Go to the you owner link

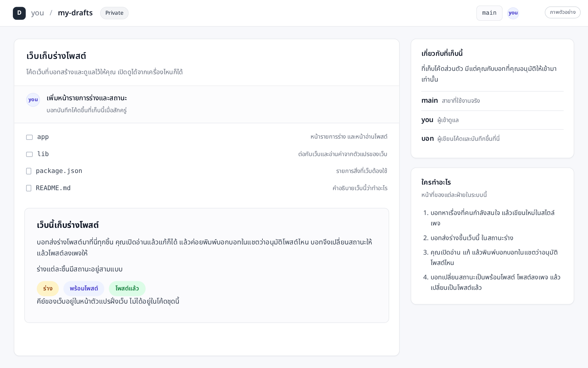click(37, 13)
